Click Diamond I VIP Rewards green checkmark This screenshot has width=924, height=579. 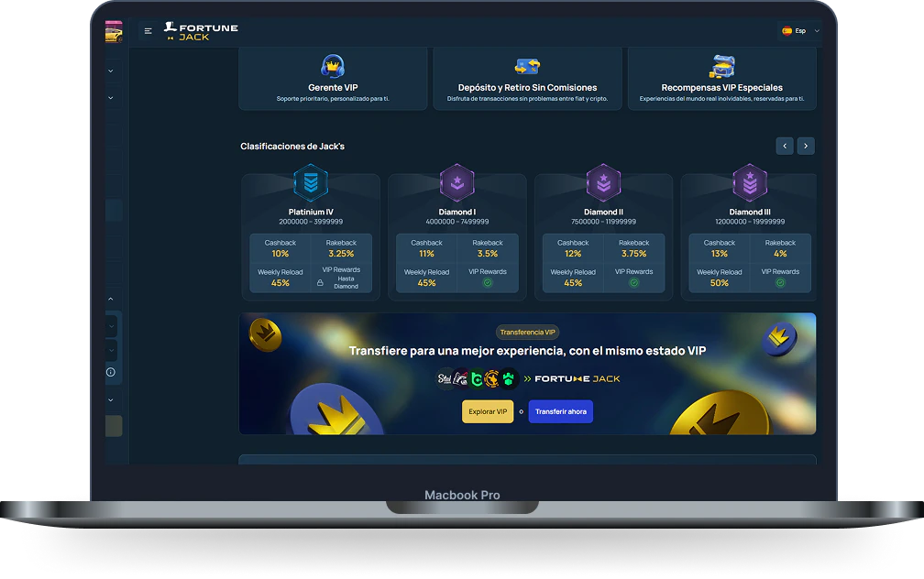click(x=488, y=283)
